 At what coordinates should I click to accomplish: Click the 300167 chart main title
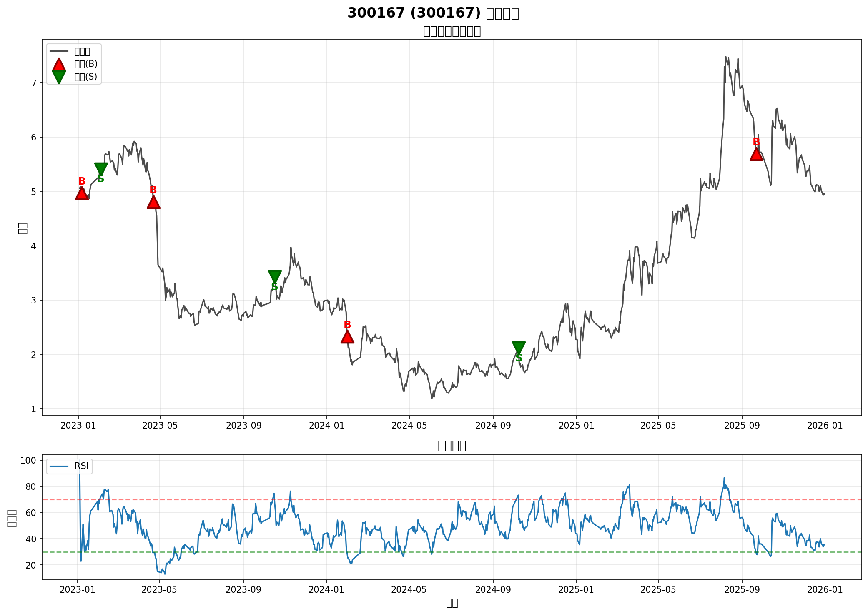tap(433, 13)
